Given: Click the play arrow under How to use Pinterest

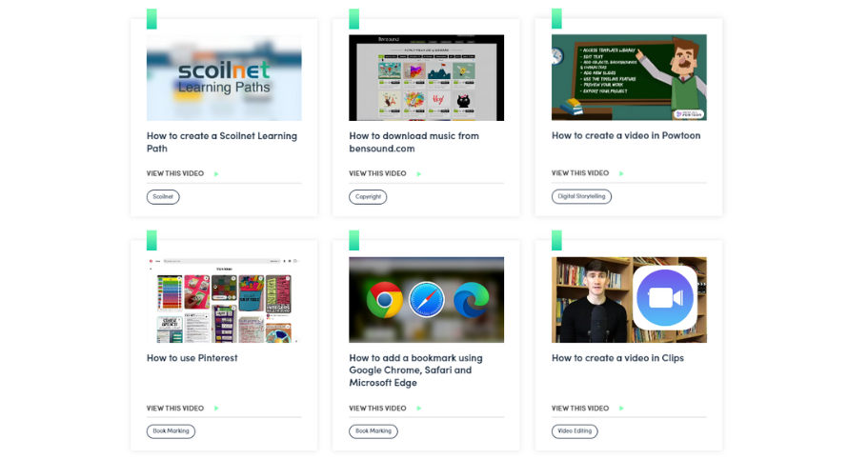Looking at the screenshot, I should 216,409.
